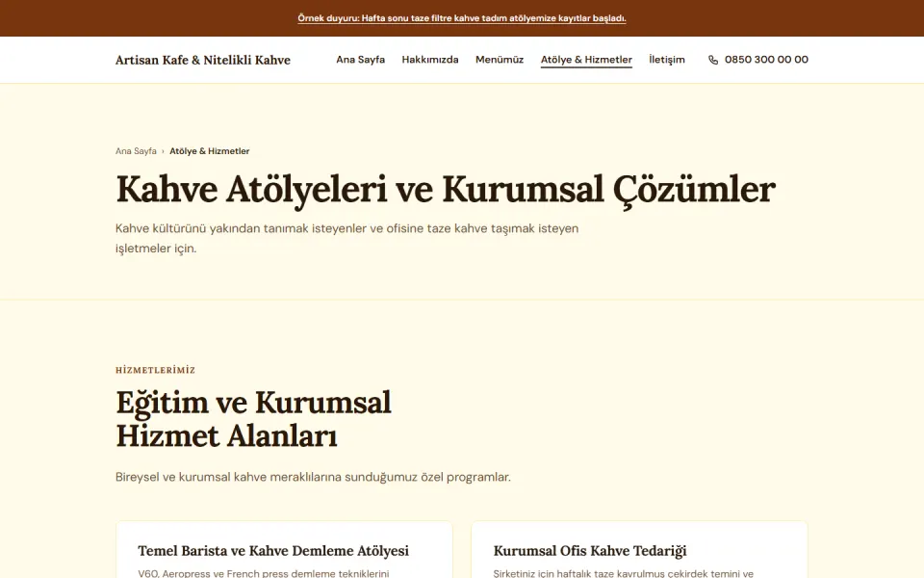
Task: Click the Kurumsal Ofis Kahve Tedariği card title
Action: click(590, 551)
